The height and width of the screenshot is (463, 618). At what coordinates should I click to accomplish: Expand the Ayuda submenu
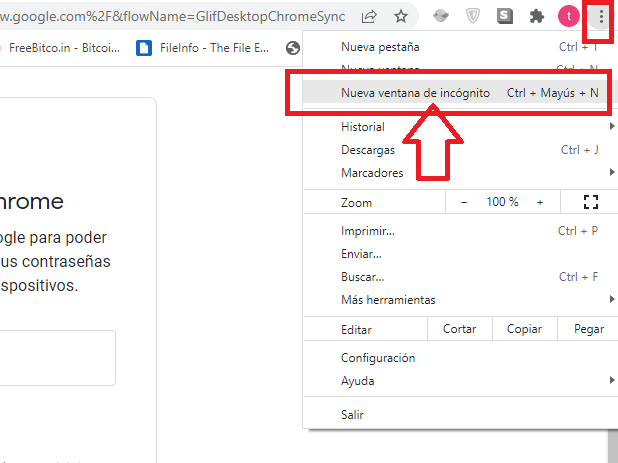(460, 381)
